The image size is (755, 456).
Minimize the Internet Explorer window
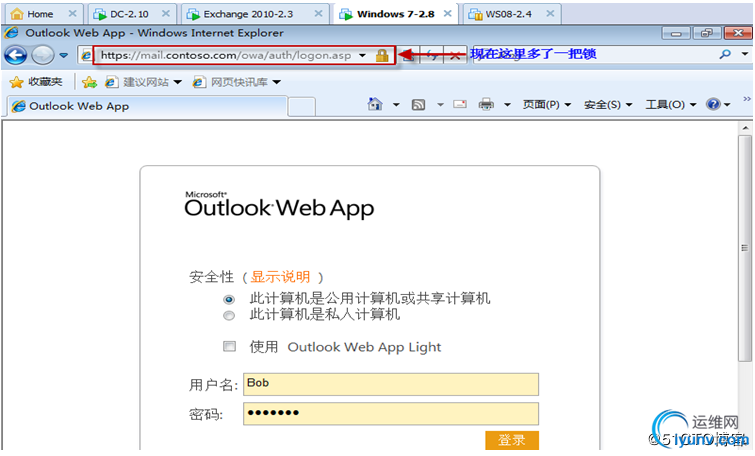(676, 33)
